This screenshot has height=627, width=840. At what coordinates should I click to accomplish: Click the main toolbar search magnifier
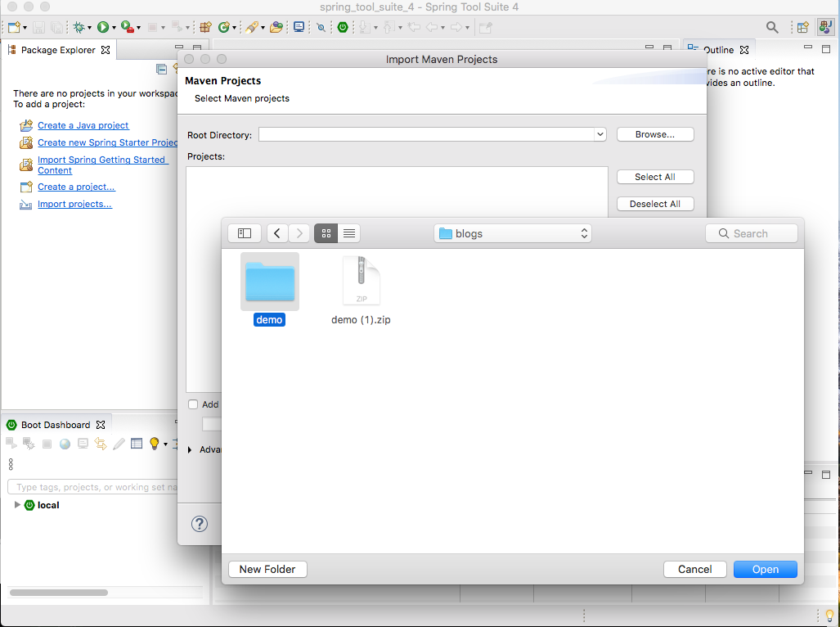pos(772,27)
